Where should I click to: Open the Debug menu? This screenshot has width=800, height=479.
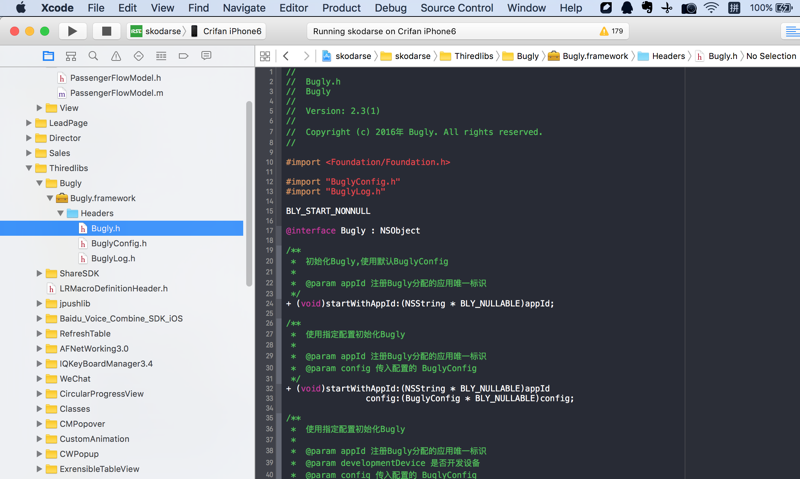pyautogui.click(x=390, y=8)
